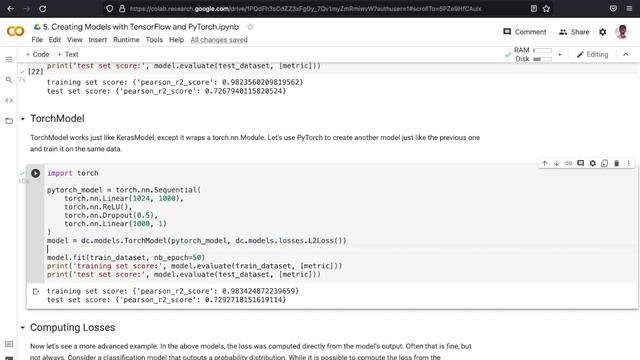Click the cell output clear icon
Viewport: 640px width, 360px height.
tap(36, 291)
